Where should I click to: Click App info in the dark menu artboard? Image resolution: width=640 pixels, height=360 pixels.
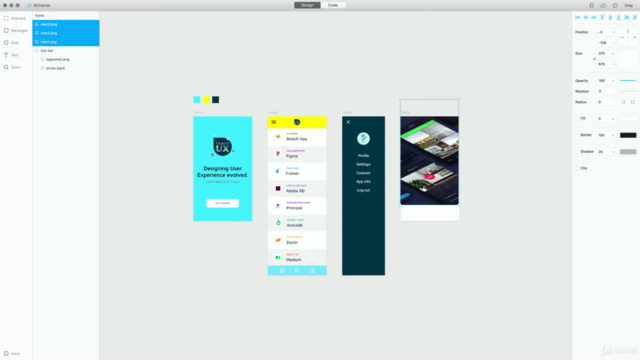(363, 181)
